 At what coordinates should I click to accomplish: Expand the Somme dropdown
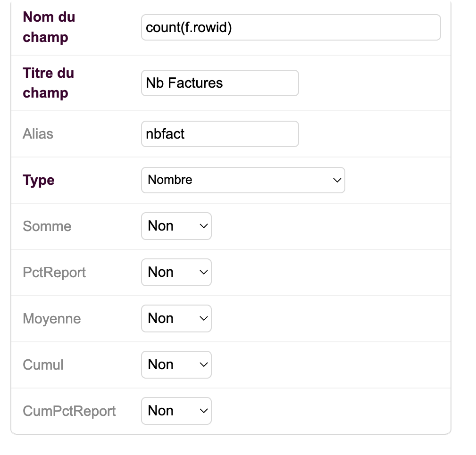point(176,226)
